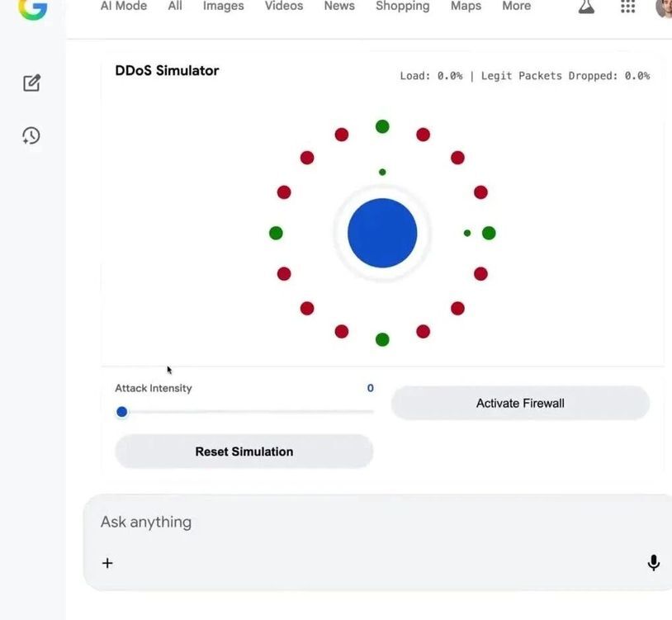Click the bottom green client node
This screenshot has width=672, height=620.
[382, 339]
